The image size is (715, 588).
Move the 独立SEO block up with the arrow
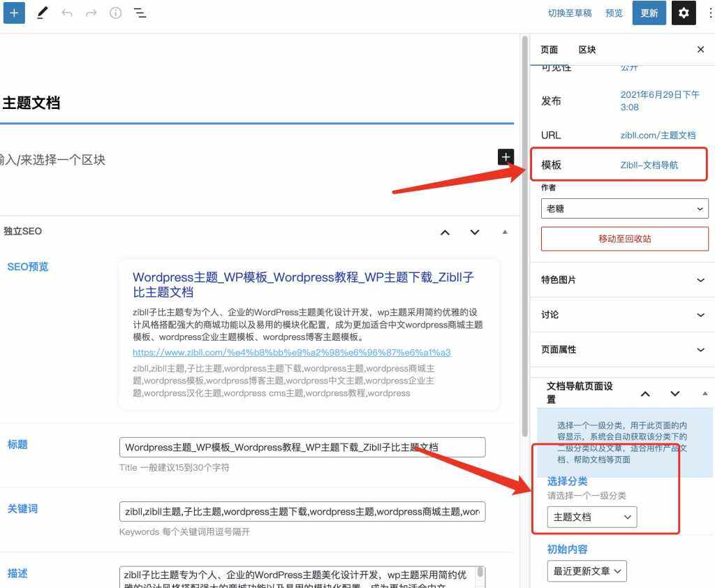tap(445, 232)
